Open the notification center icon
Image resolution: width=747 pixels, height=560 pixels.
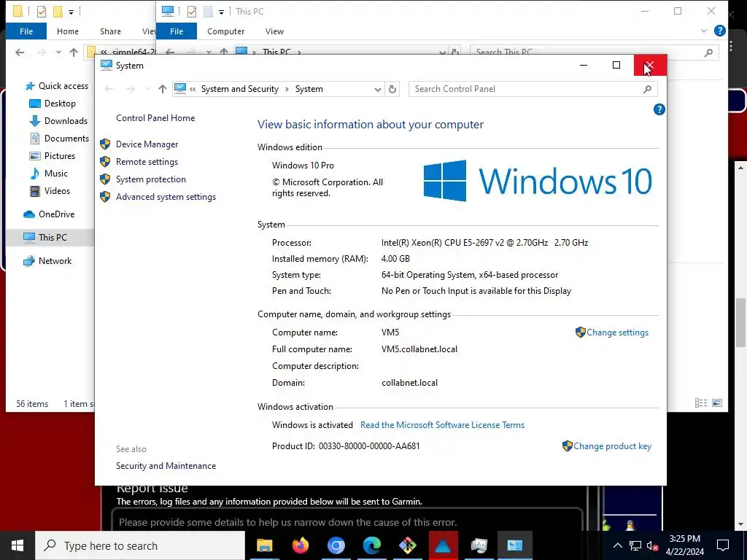pyautogui.click(x=723, y=545)
